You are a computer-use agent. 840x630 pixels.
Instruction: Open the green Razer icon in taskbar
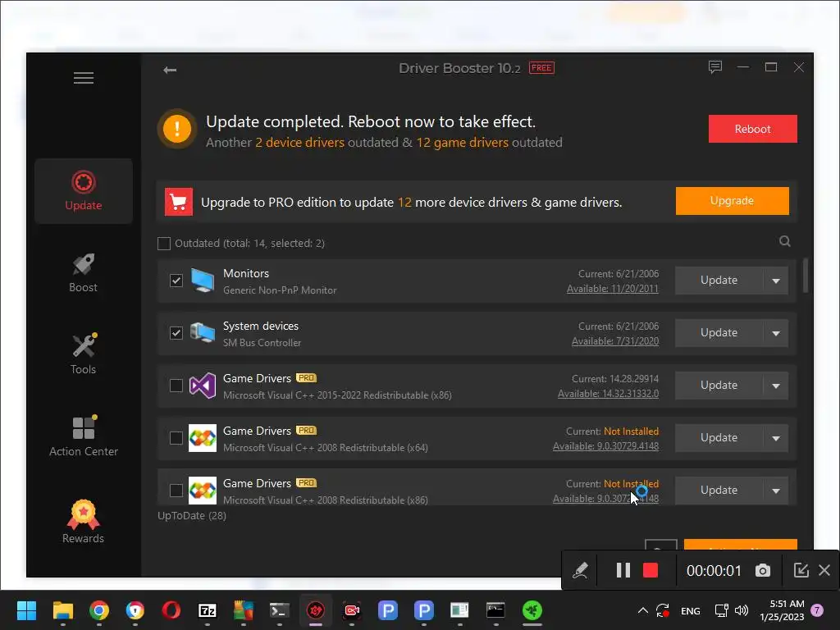click(x=532, y=610)
